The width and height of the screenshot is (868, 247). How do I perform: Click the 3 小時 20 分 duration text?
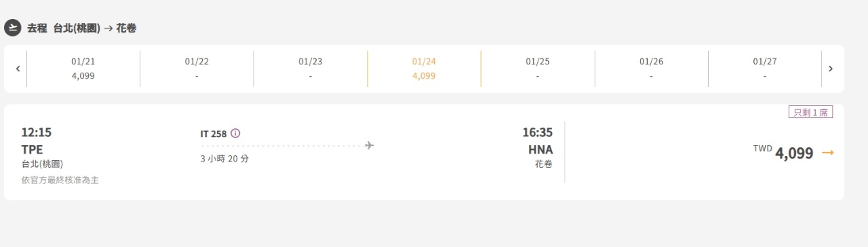[x=224, y=159]
